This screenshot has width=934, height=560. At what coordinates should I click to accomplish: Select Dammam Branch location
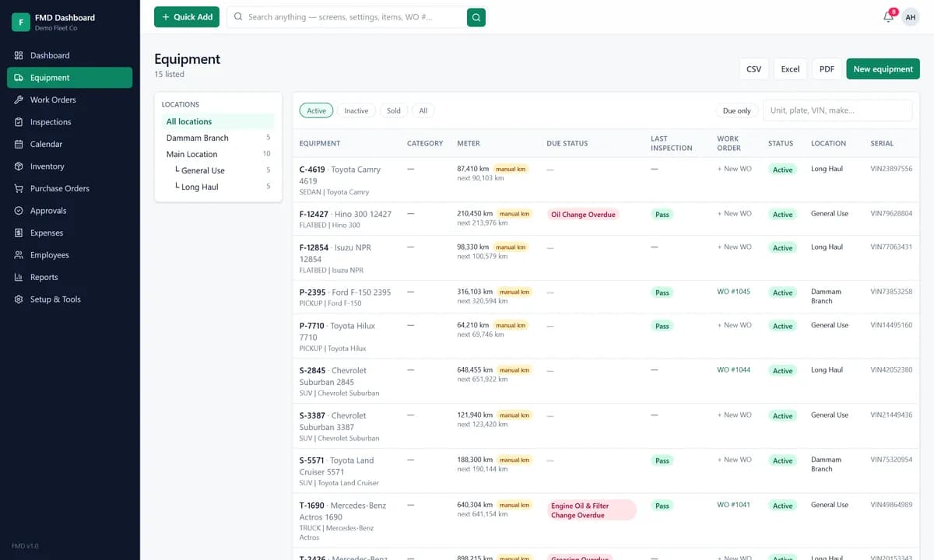[x=219, y=138]
